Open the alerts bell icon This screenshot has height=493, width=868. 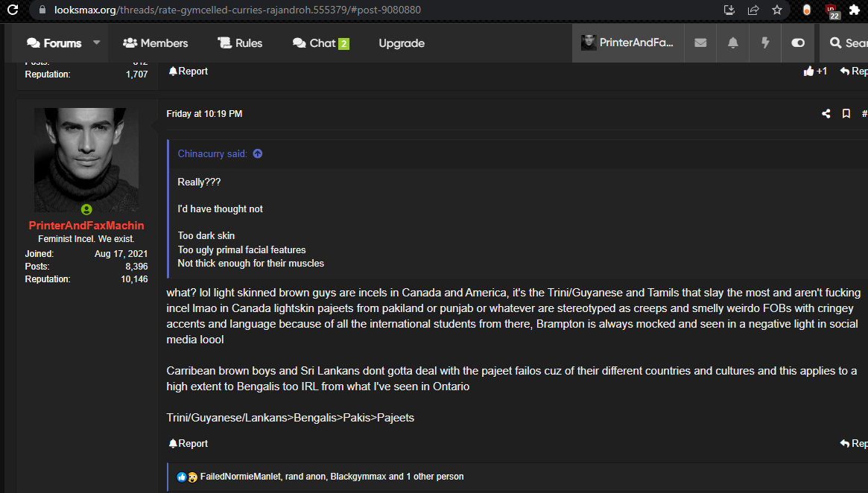pyautogui.click(x=732, y=43)
